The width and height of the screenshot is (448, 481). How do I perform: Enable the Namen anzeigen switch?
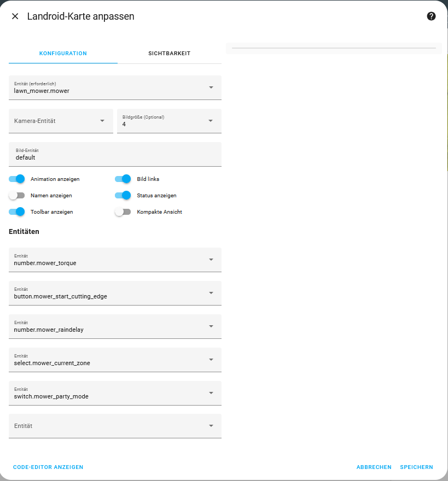17,195
